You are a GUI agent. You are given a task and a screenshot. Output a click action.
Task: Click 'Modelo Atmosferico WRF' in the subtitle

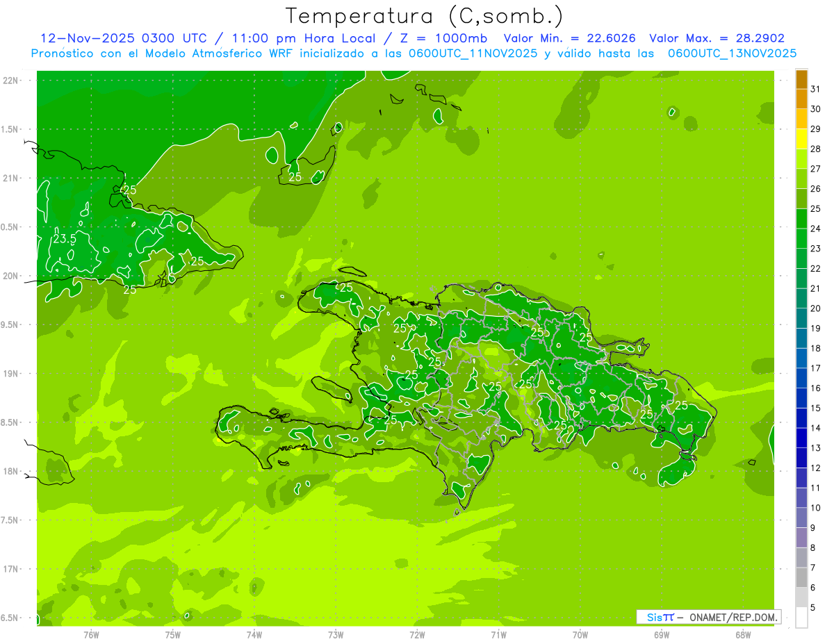pos(216,53)
